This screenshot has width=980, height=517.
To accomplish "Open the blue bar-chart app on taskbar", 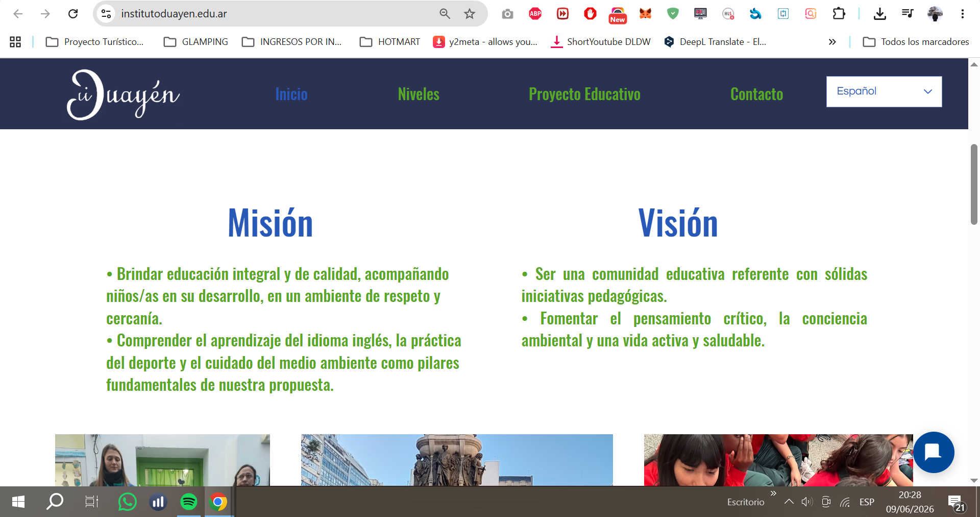I will (158, 502).
